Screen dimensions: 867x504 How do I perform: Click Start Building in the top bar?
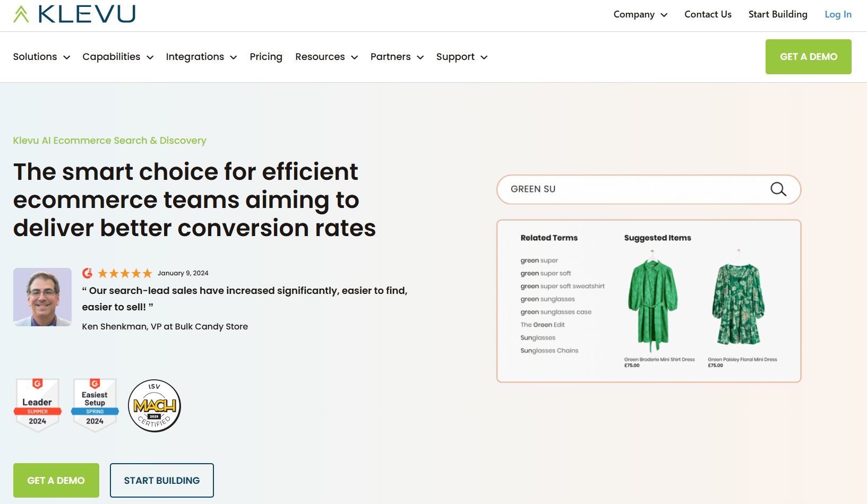tap(778, 14)
